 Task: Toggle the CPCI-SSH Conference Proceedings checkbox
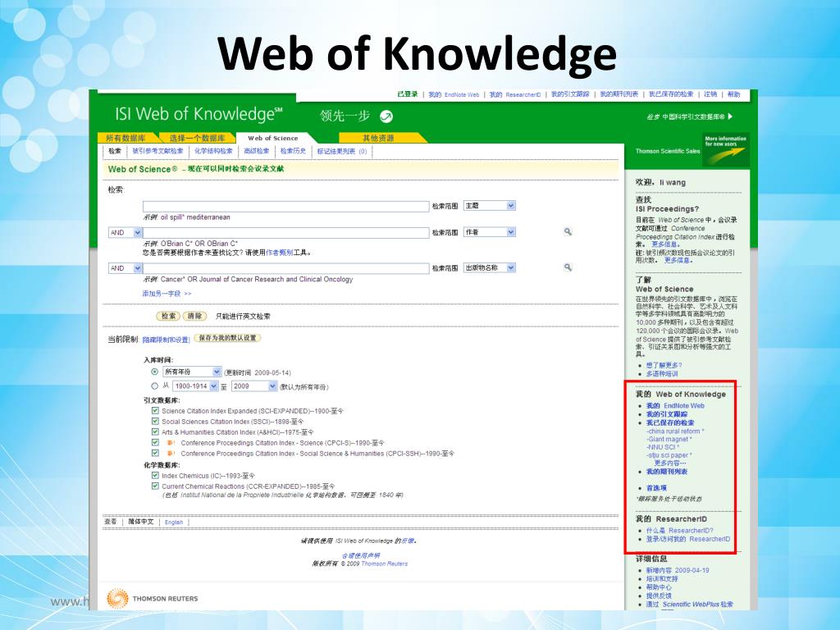coord(155,453)
